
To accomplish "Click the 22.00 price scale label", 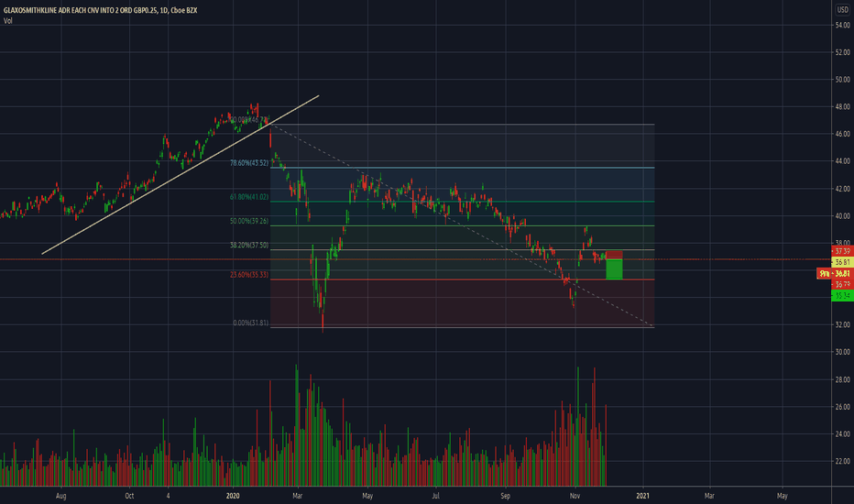I will (x=843, y=461).
